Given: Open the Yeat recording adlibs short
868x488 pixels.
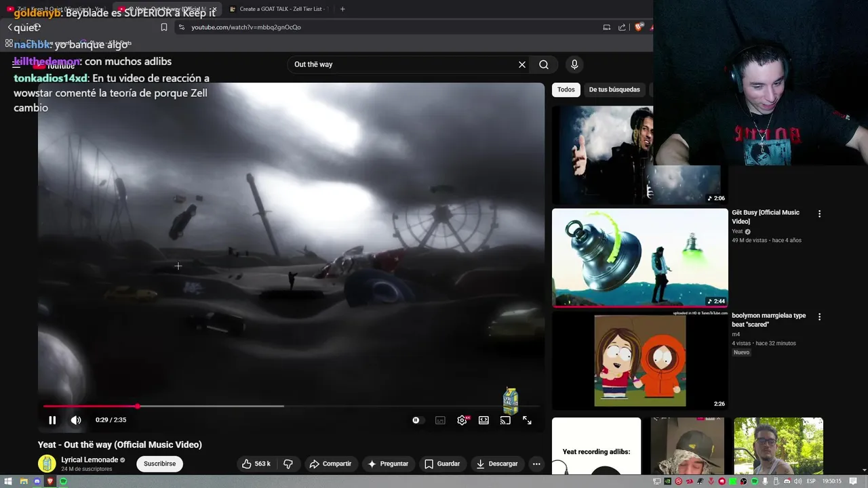Looking at the screenshot, I should tap(596, 446).
